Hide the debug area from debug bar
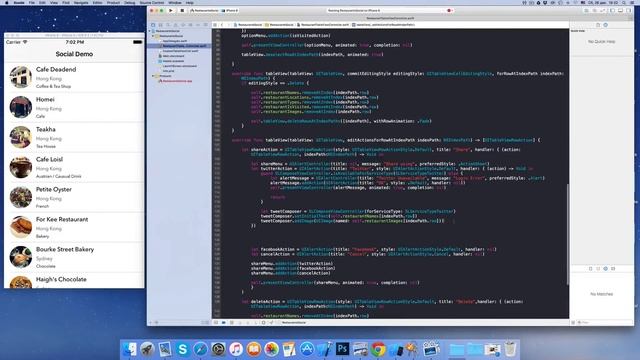 click(216, 322)
